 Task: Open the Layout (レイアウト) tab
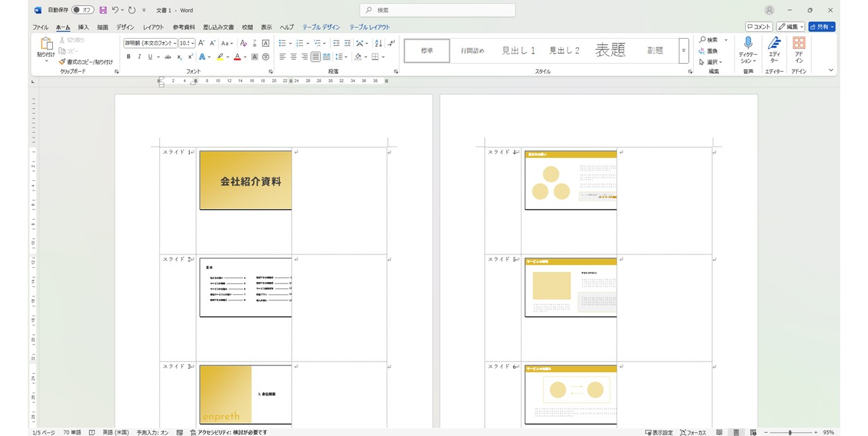[x=153, y=27]
